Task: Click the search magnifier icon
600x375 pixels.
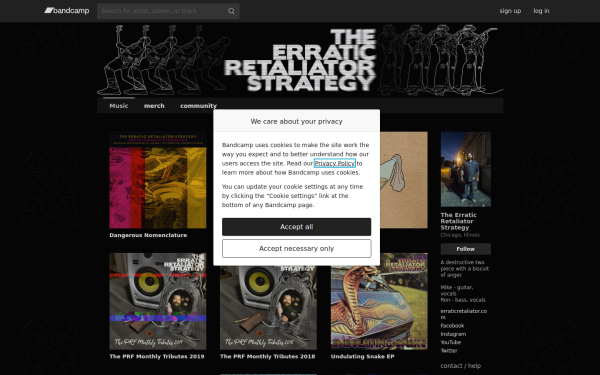Action: point(231,11)
